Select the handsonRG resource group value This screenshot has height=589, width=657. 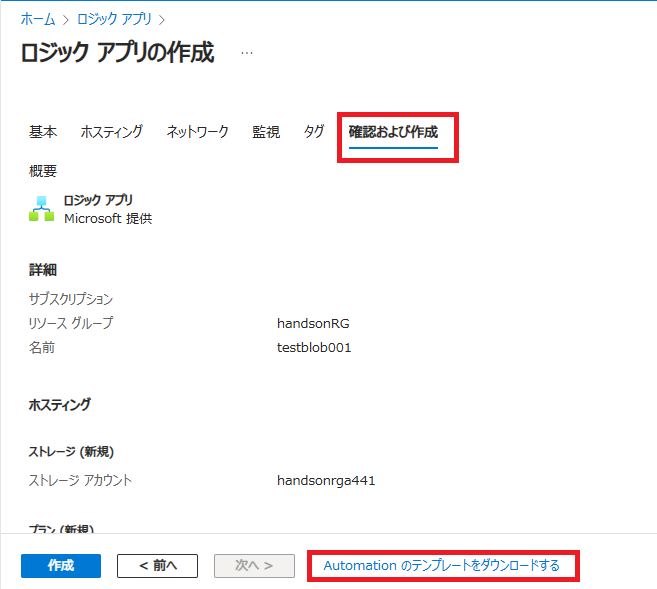pyautogui.click(x=313, y=323)
